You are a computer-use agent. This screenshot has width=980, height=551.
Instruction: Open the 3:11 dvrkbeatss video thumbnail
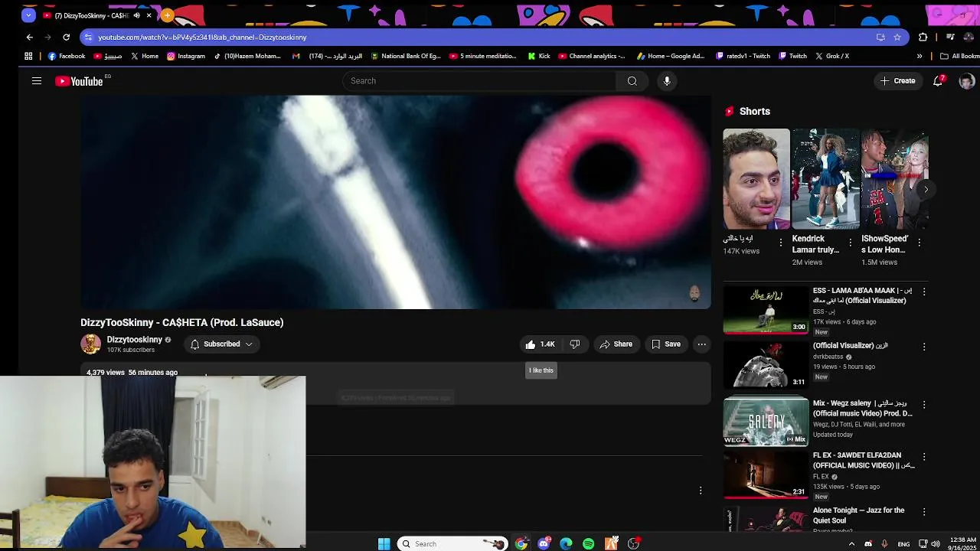tap(766, 364)
